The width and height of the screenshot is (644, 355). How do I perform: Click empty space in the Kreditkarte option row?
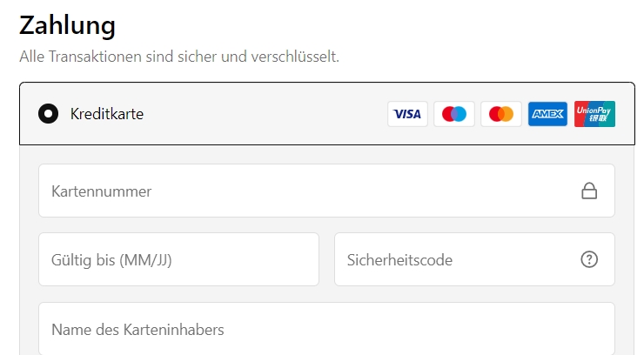[263, 114]
